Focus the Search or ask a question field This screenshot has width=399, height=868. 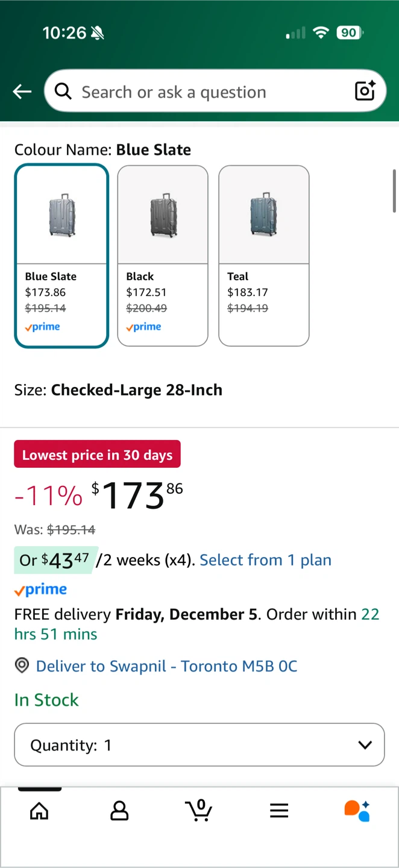[x=205, y=92]
